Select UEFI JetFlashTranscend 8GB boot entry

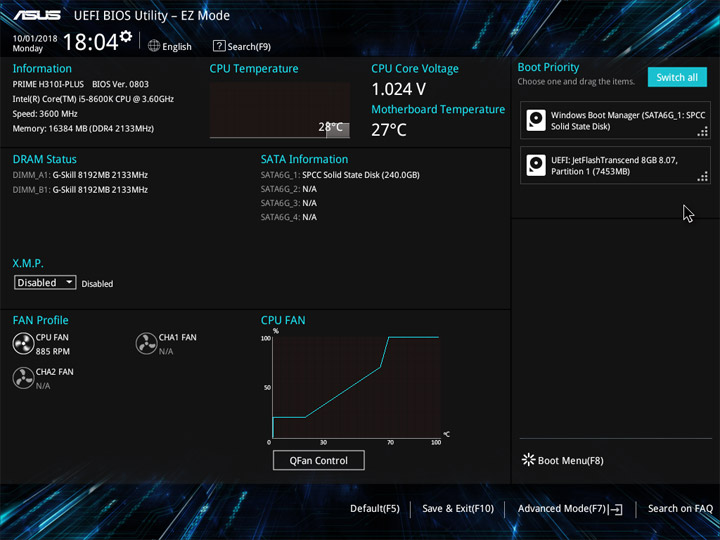(x=615, y=165)
